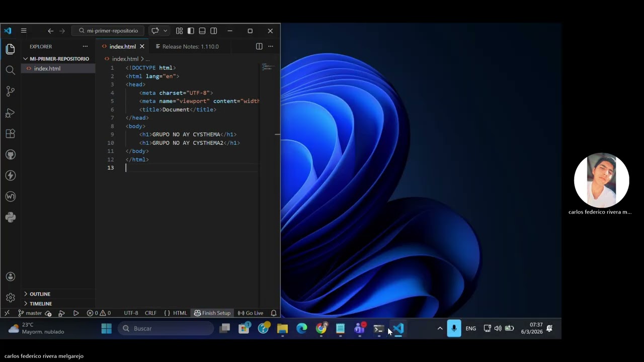Toggle the Secondary Side Bar visibility
Image resolution: width=644 pixels, height=362 pixels.
pyautogui.click(x=214, y=31)
